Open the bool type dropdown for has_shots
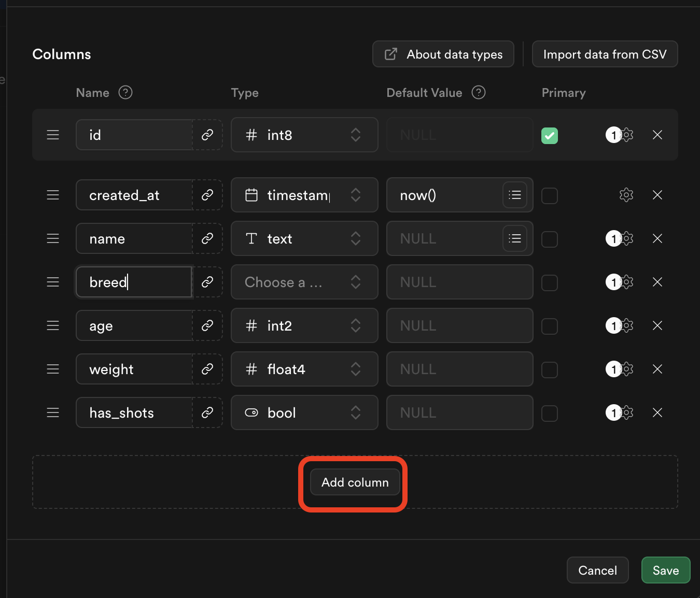 coord(304,412)
